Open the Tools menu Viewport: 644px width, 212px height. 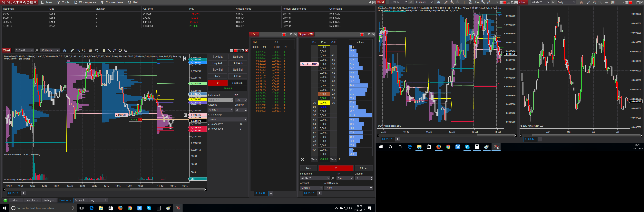63,2
